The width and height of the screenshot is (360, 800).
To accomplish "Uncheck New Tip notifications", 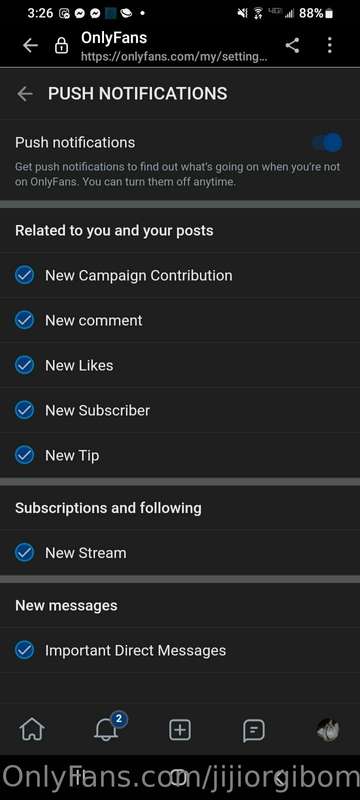I will tap(24, 455).
